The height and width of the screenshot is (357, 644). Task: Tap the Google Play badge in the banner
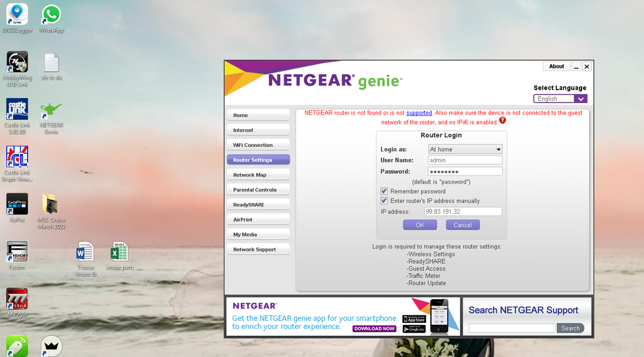pyautogui.click(x=414, y=329)
